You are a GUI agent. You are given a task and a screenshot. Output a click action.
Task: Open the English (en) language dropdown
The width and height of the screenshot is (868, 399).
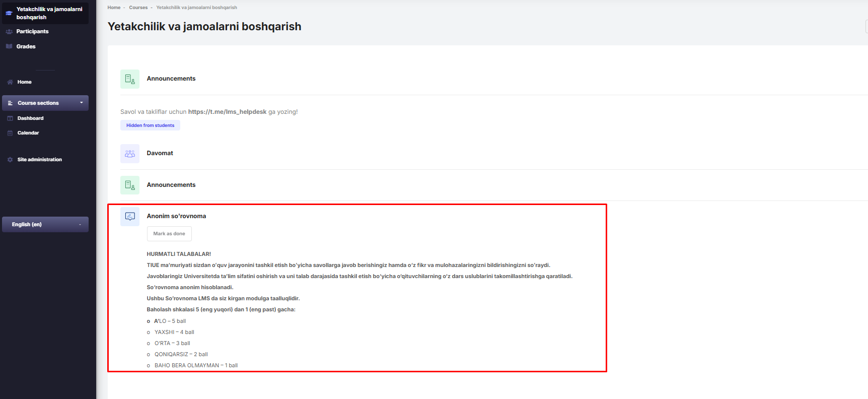click(45, 224)
